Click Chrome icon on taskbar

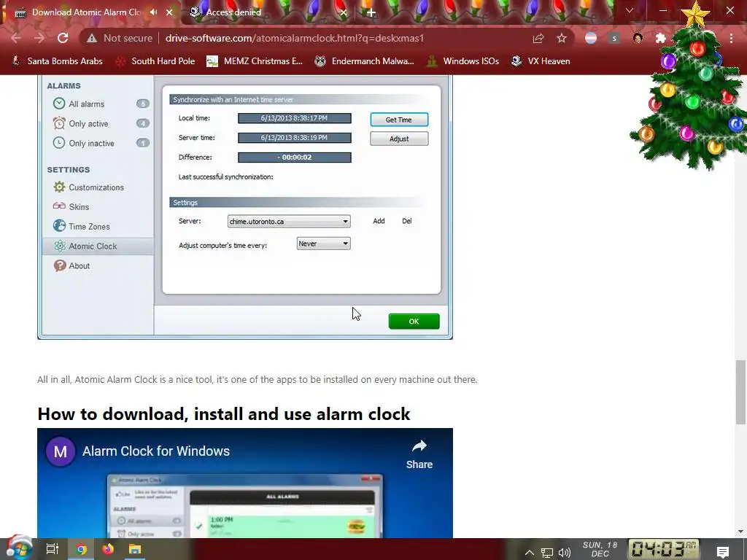(82, 549)
